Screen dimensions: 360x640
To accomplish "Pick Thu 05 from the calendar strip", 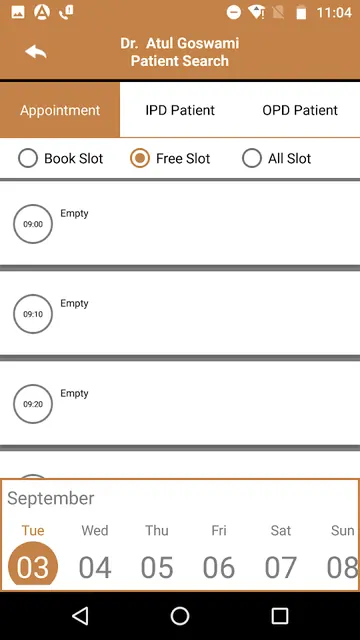I will [x=157, y=555].
